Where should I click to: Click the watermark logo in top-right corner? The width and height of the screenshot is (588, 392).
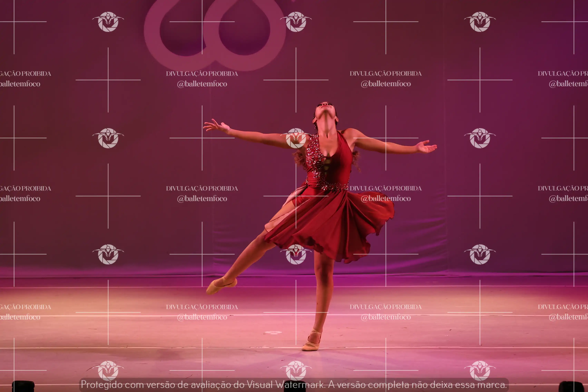coord(480,22)
